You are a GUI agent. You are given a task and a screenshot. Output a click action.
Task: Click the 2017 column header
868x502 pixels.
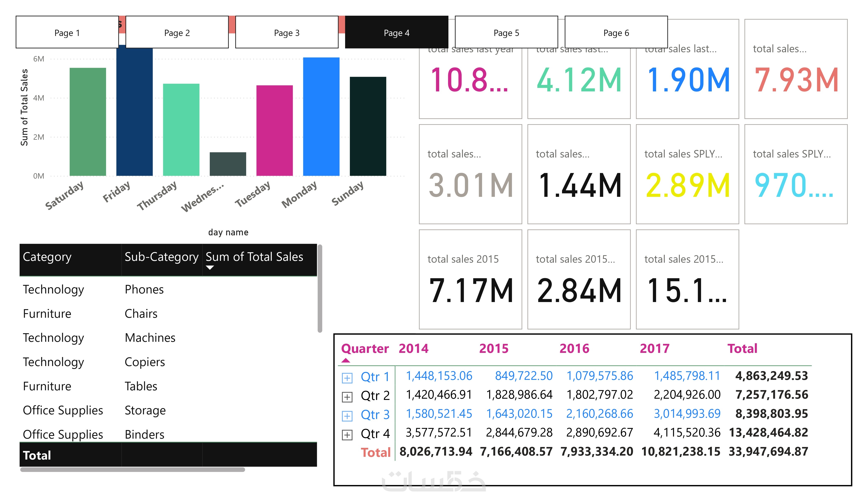pyautogui.click(x=654, y=348)
